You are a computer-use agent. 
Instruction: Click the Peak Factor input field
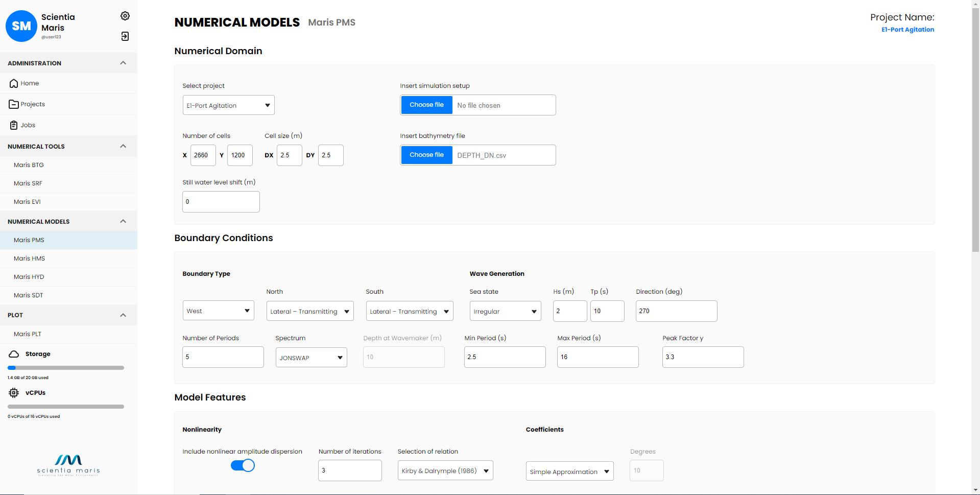[703, 357]
